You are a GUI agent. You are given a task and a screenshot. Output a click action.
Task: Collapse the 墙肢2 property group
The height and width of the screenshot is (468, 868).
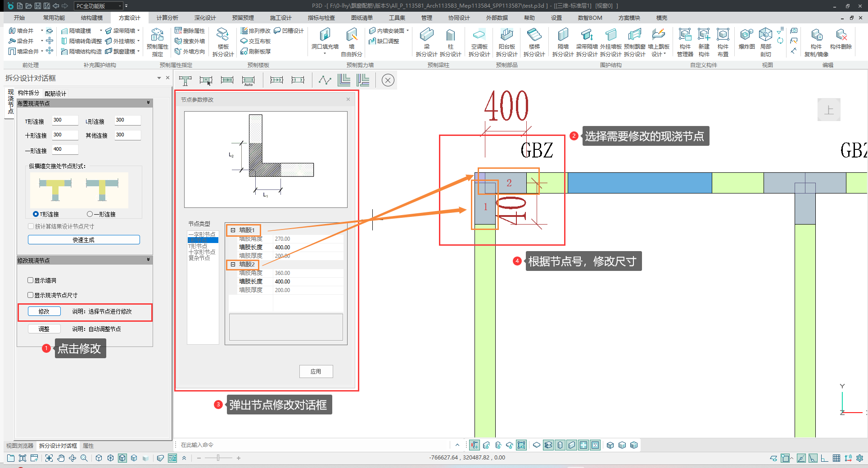pyautogui.click(x=233, y=264)
